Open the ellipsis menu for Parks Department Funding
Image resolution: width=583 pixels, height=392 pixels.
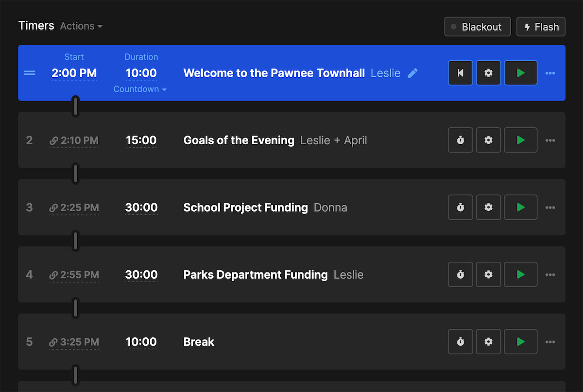[550, 274]
